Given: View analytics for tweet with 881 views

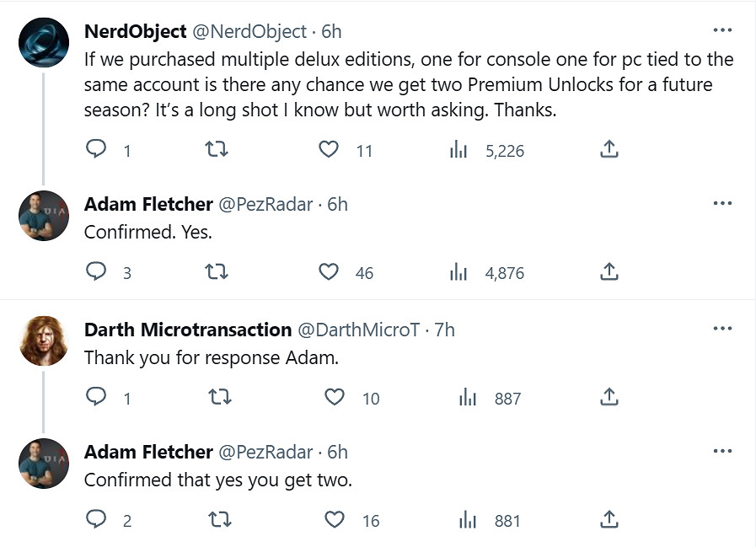Looking at the screenshot, I should (468, 520).
